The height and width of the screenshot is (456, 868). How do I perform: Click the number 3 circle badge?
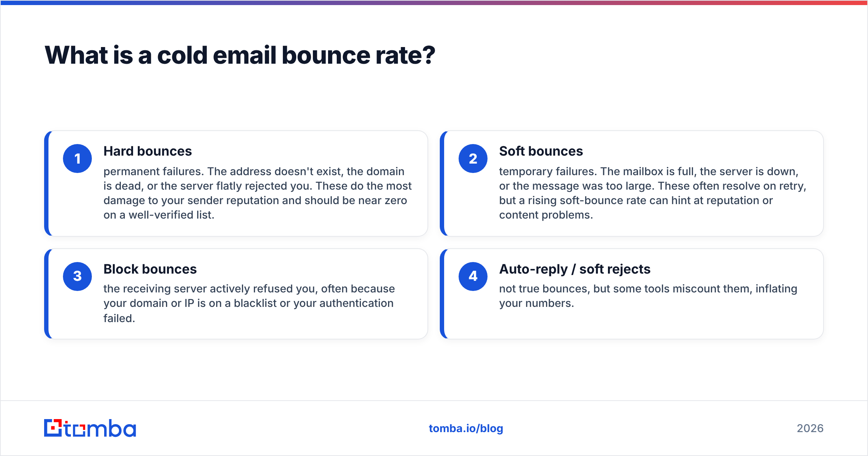pyautogui.click(x=77, y=276)
